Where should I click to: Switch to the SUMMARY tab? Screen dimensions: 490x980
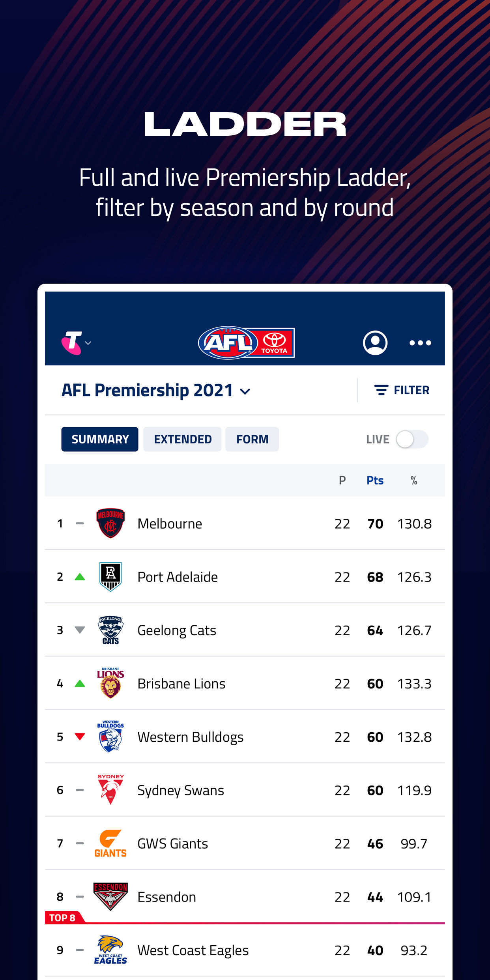[100, 439]
